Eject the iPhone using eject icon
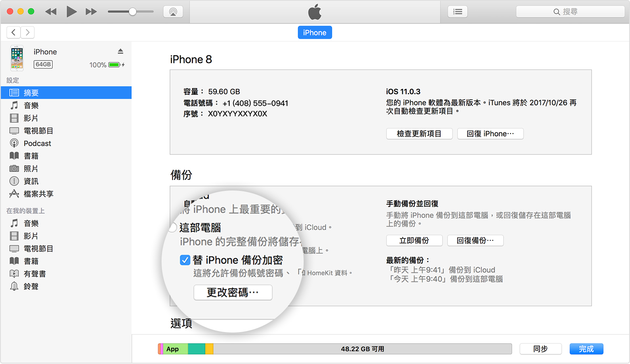Screen dimensions: 630x364 120,51
